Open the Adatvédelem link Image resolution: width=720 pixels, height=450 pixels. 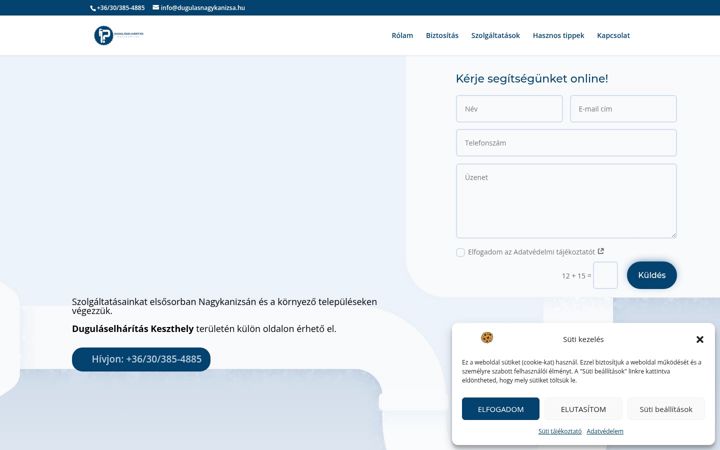(x=605, y=431)
